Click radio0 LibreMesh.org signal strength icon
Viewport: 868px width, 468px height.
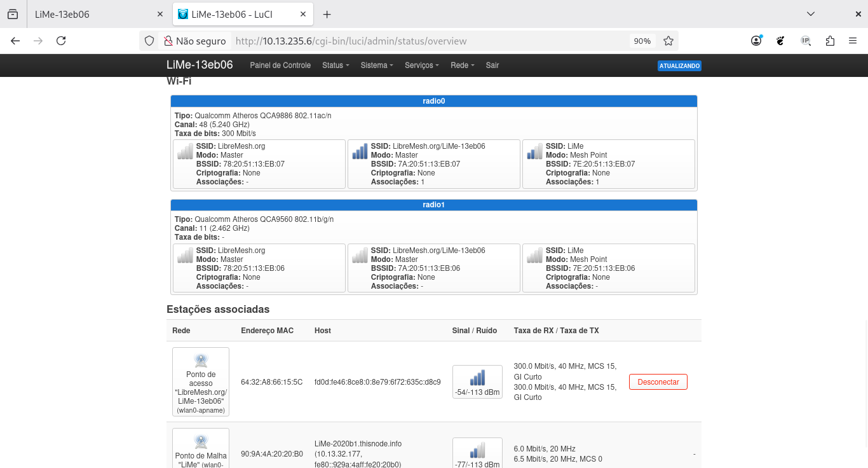pyautogui.click(x=185, y=151)
